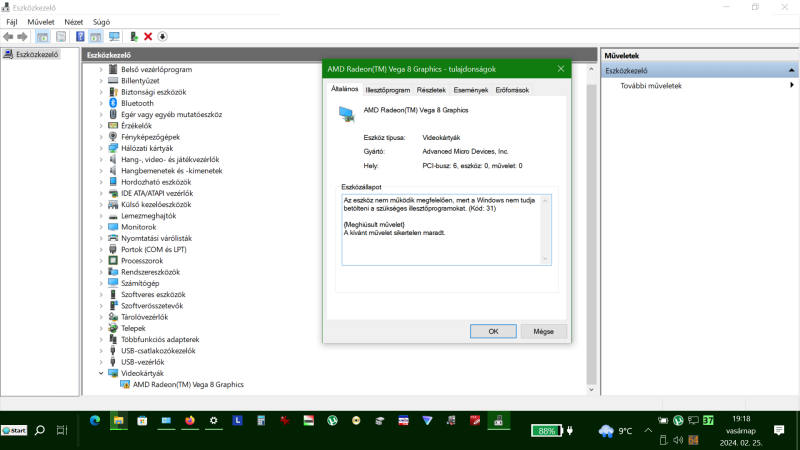
Task: Click the Fényképezőgépek camera icon
Action: [x=113, y=137]
